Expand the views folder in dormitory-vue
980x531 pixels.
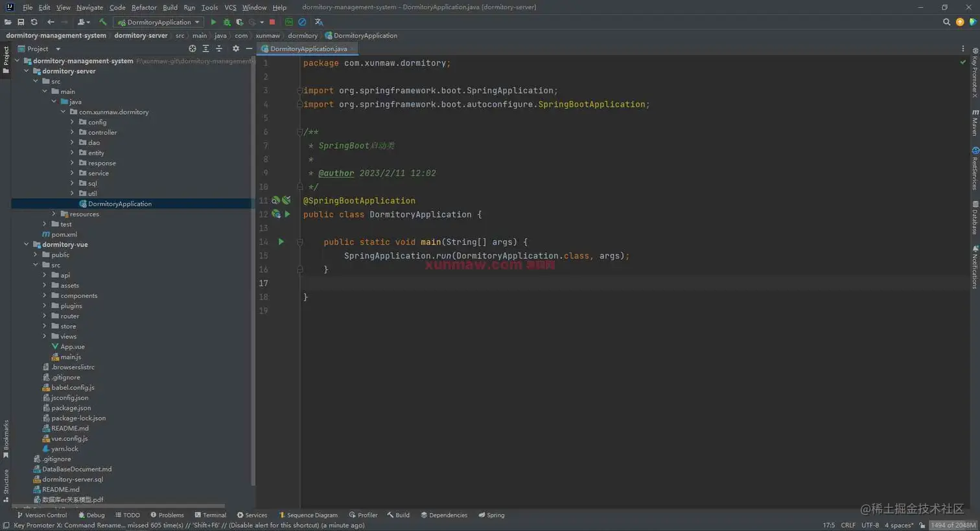point(45,336)
